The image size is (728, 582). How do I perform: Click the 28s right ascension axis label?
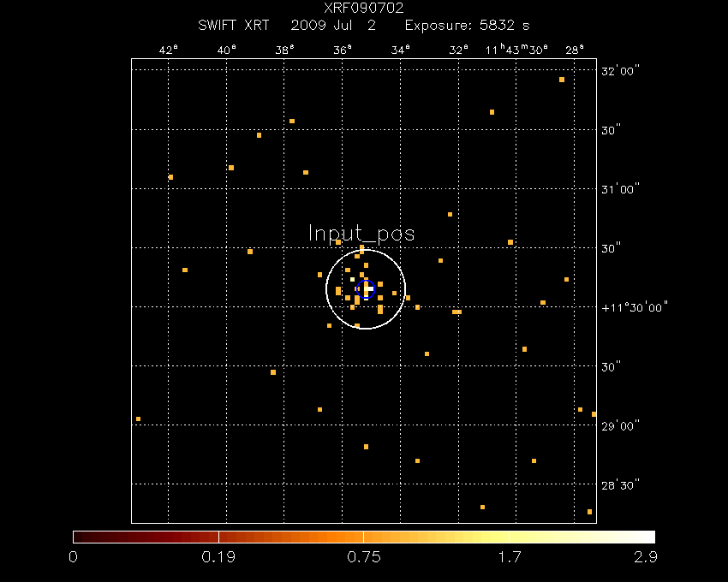(x=575, y=50)
